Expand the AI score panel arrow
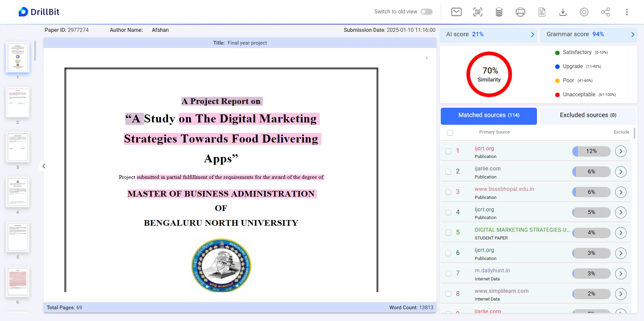Screen dimensions: 644x321 (x=532, y=35)
